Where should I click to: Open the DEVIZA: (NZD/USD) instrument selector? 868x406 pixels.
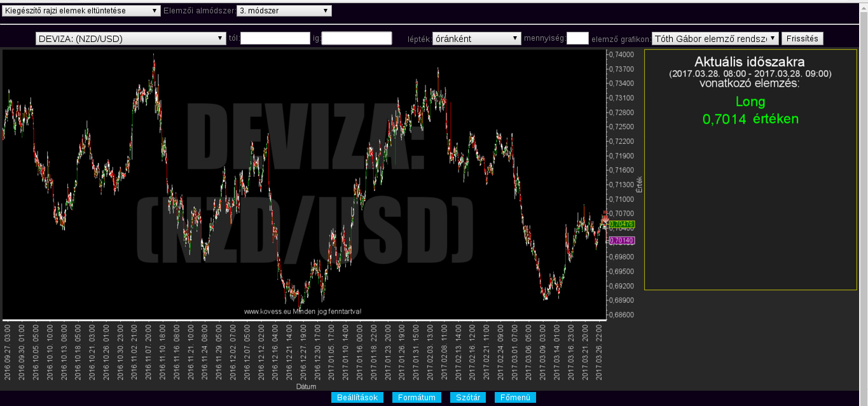click(131, 39)
